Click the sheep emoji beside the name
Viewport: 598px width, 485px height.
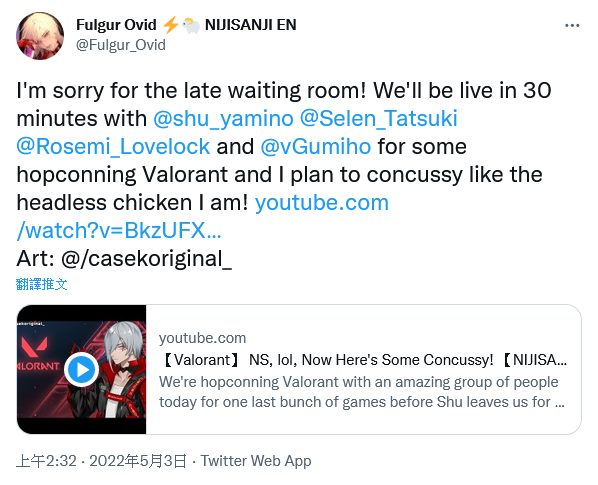[x=191, y=26]
